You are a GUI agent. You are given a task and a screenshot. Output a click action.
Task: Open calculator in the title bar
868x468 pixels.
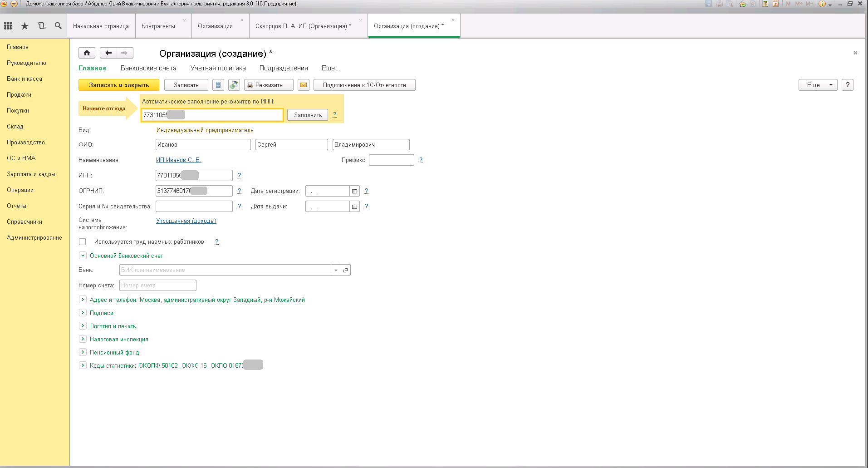[x=765, y=4]
